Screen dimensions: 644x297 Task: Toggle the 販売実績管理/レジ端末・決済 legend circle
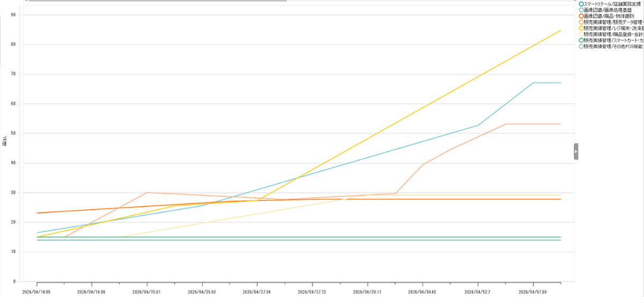pos(581,28)
